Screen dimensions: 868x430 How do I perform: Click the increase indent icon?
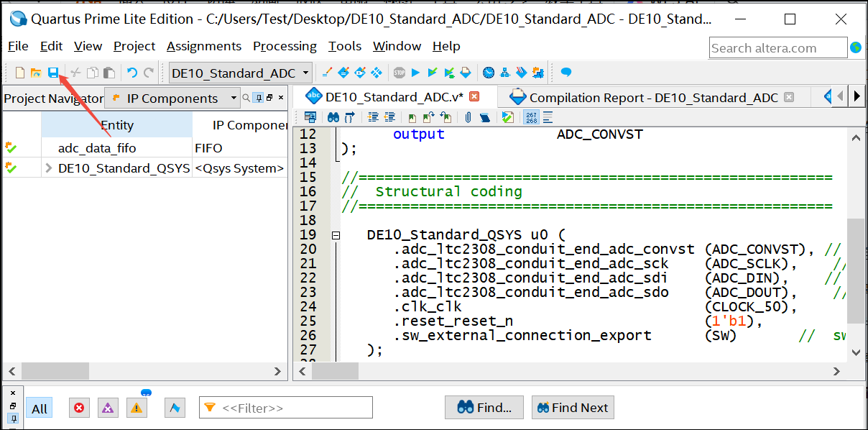373,117
